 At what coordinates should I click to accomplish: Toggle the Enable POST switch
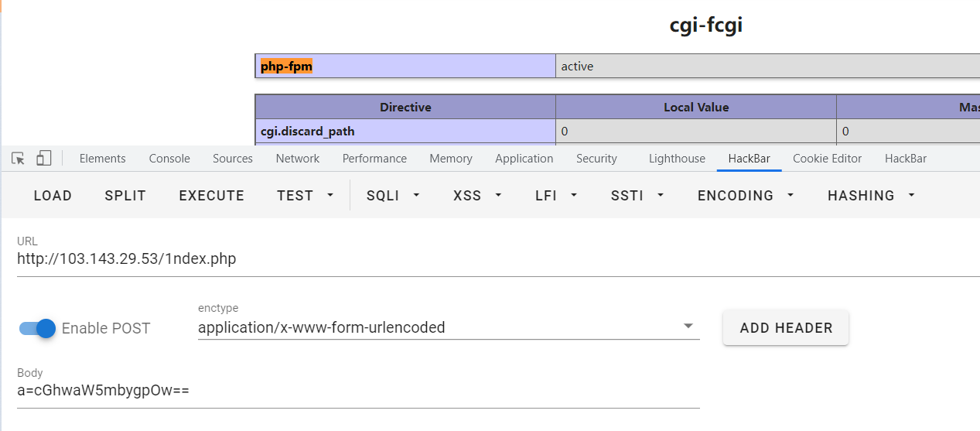(38, 328)
